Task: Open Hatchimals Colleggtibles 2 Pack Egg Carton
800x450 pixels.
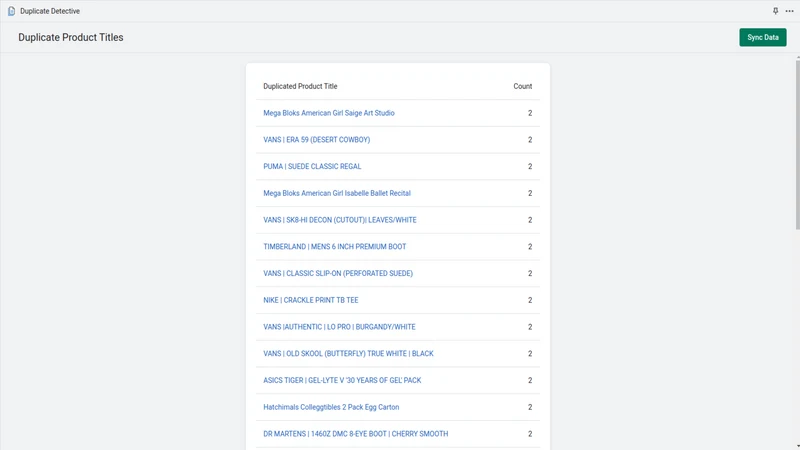Action: click(x=331, y=407)
